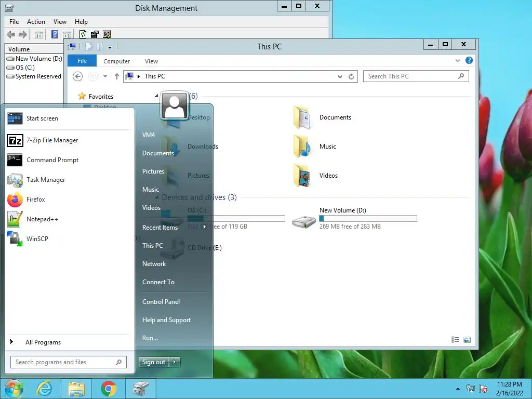Open Properties icon in Disk Management toolbar

(95, 34)
